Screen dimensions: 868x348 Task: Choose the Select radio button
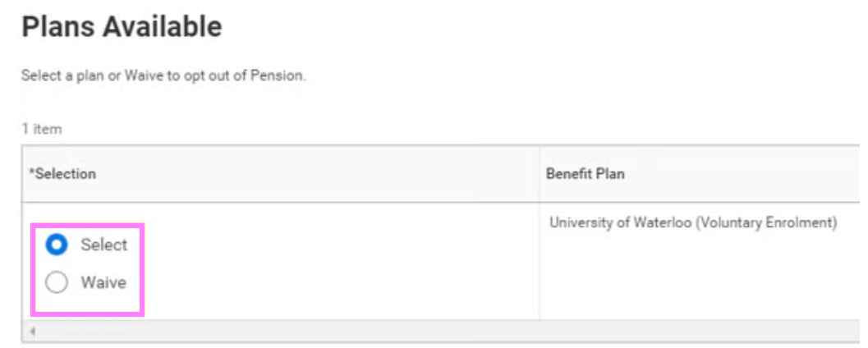click(57, 245)
